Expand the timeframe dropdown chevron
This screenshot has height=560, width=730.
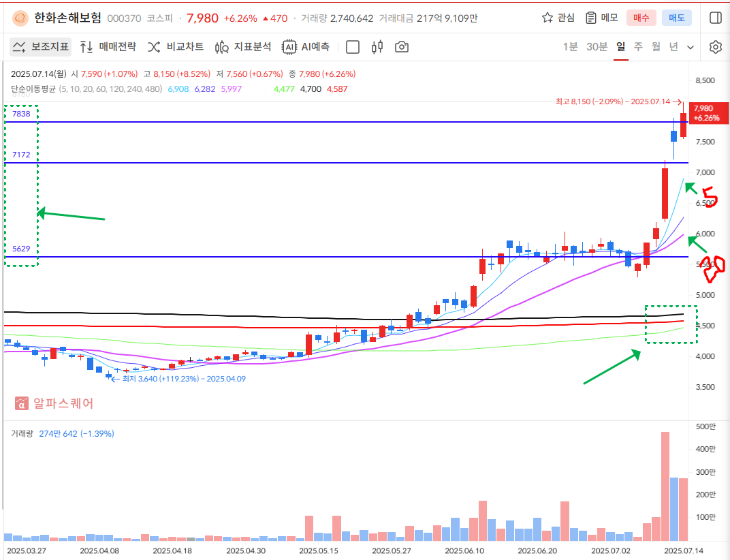coord(691,47)
